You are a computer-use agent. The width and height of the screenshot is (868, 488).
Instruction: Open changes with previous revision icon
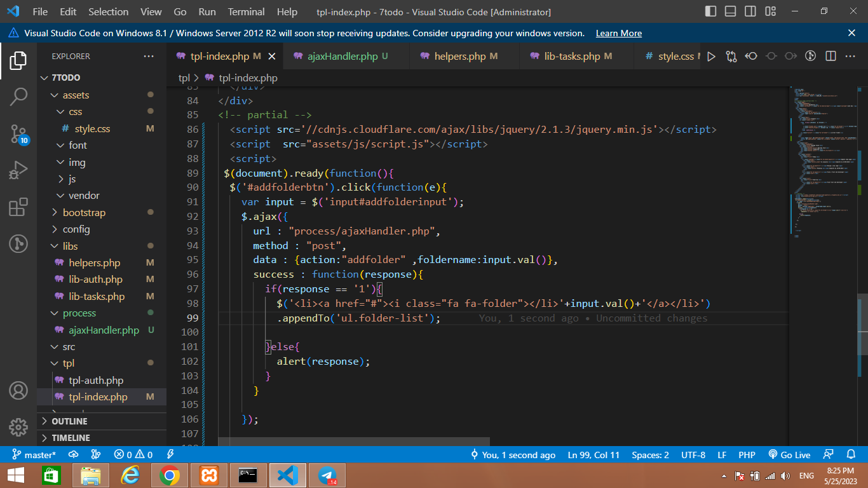point(751,57)
